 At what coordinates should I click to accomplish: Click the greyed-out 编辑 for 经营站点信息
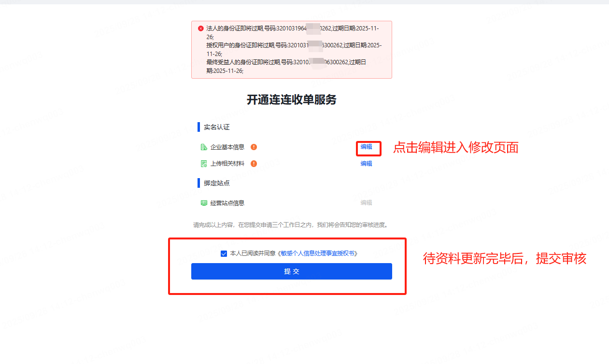coord(367,203)
